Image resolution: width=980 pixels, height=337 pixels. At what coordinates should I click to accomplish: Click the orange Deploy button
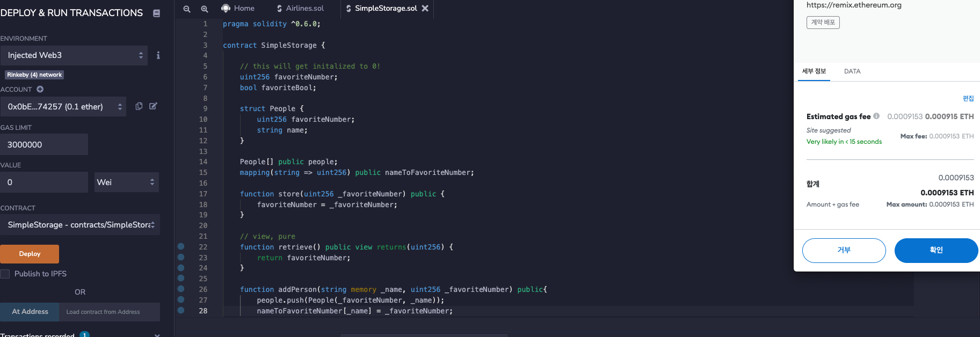pyautogui.click(x=30, y=254)
